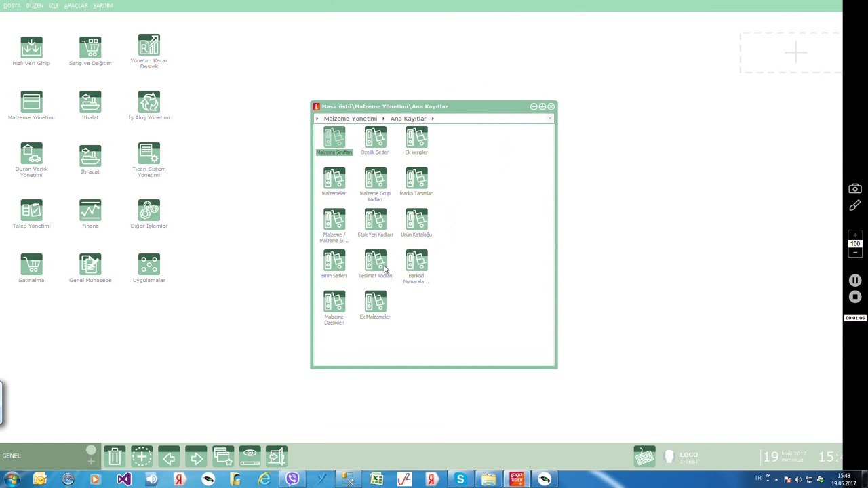
Task: Add a new desktop via the plus placeholder
Action: (x=795, y=52)
